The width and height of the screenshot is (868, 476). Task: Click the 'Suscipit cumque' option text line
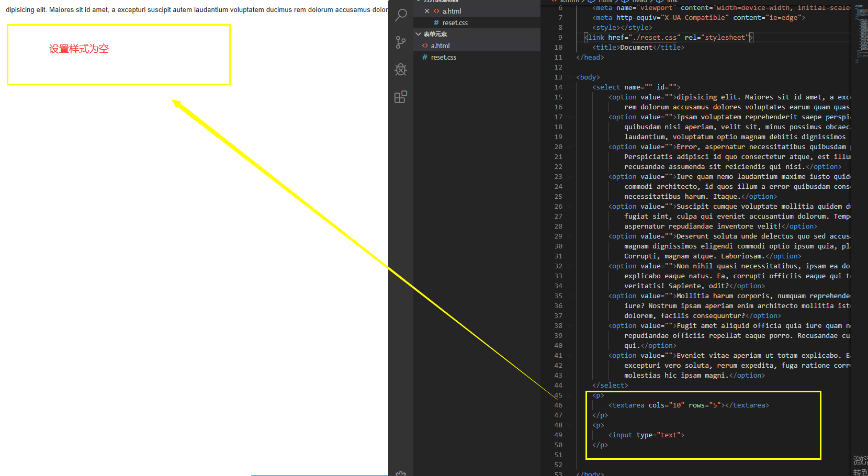(x=729, y=206)
